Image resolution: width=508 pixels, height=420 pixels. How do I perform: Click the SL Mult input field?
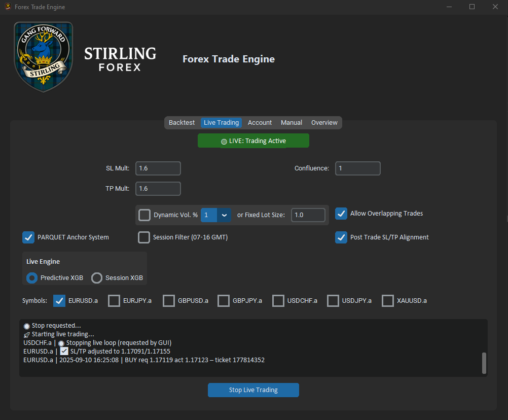coord(158,168)
